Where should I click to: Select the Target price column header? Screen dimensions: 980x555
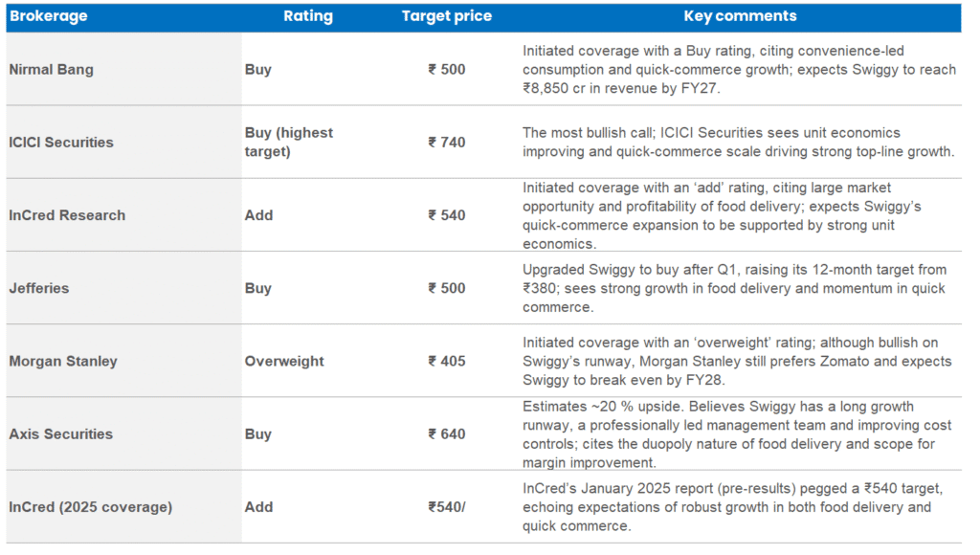446,16
